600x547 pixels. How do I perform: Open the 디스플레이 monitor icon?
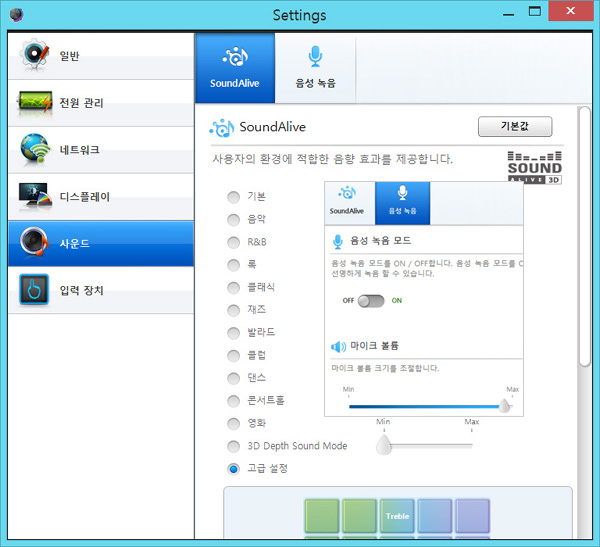pyautogui.click(x=35, y=196)
